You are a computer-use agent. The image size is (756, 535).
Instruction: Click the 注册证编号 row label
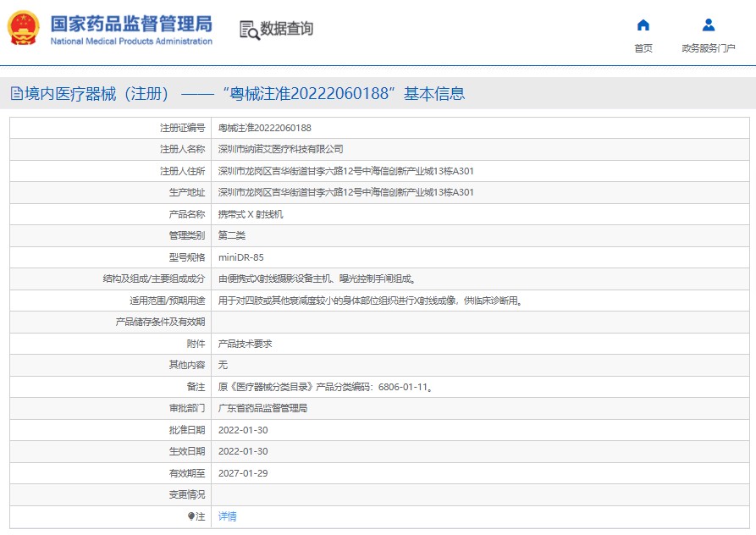pyautogui.click(x=183, y=128)
